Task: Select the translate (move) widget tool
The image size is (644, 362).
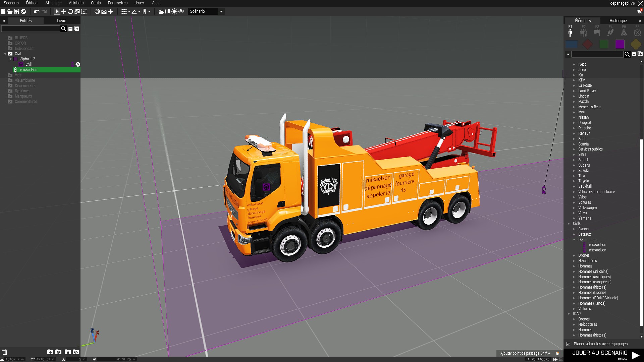Action: tap(64, 11)
